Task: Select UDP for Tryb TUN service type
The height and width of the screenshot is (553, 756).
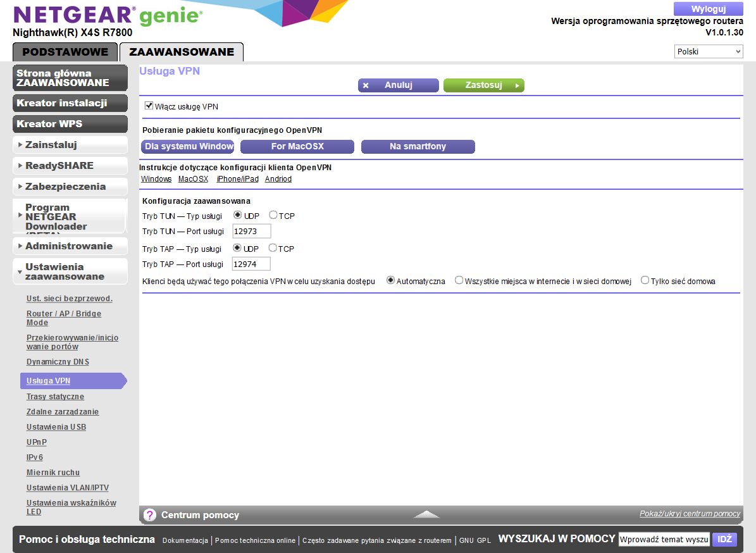Action: [237, 215]
